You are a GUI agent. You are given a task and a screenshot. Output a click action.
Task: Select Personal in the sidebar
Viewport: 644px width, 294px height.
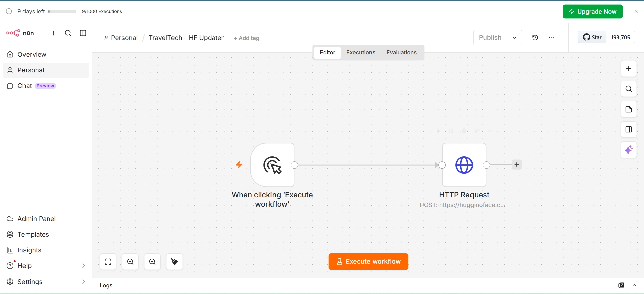pos(46,70)
